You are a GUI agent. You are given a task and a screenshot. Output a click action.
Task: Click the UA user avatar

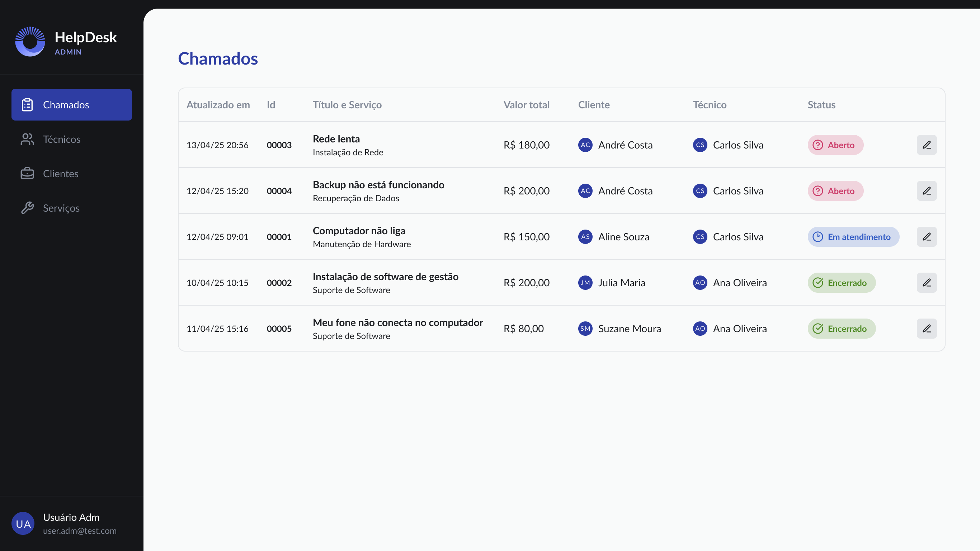point(23,524)
